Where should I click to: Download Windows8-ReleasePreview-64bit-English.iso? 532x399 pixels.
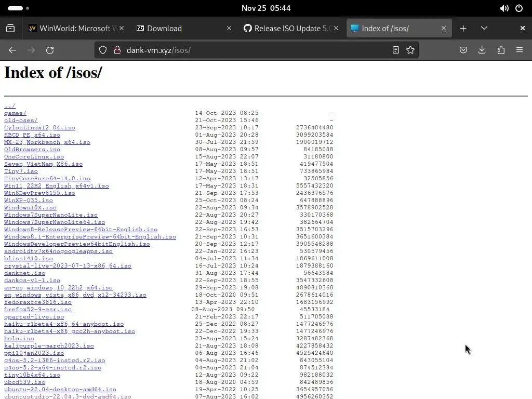click(x=81, y=230)
